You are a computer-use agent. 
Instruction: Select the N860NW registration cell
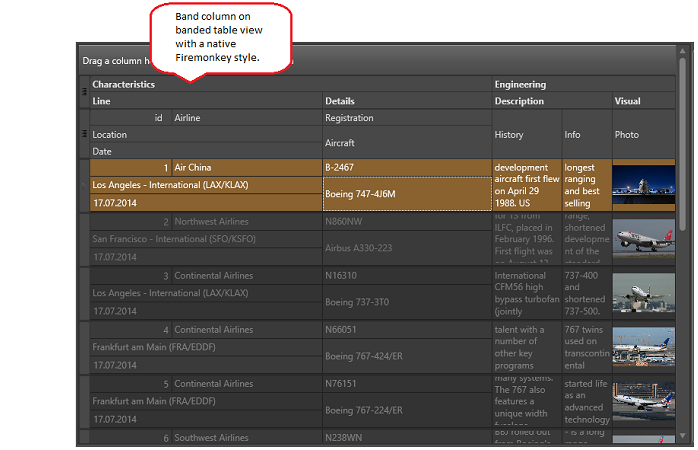(x=407, y=222)
